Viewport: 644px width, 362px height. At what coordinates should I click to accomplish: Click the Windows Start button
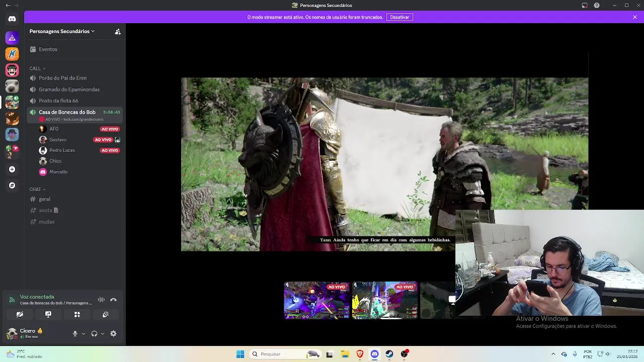(x=240, y=354)
